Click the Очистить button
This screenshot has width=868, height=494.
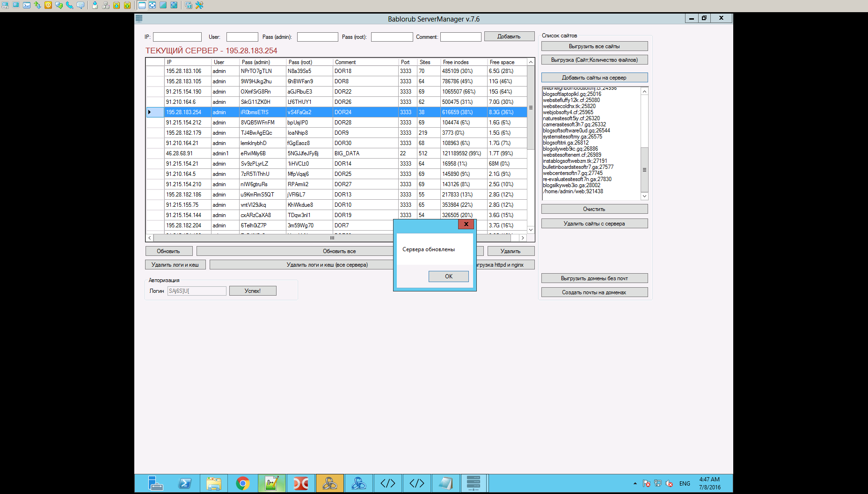[594, 209]
